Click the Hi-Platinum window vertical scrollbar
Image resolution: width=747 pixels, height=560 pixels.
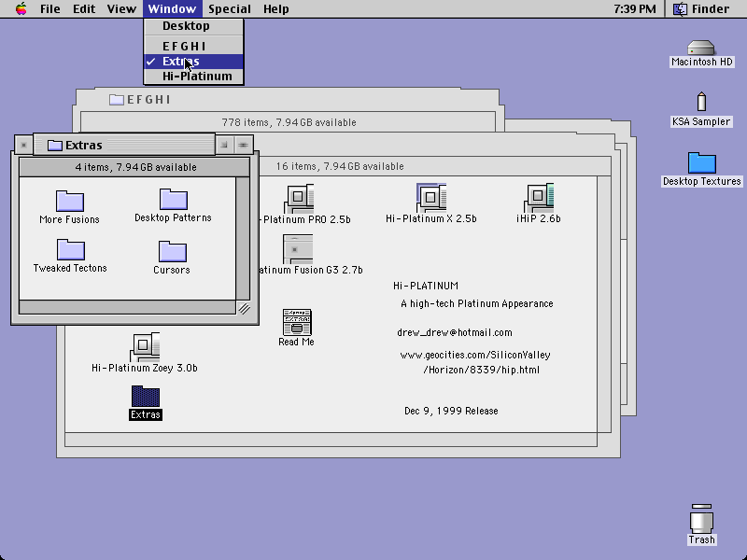click(x=604, y=304)
